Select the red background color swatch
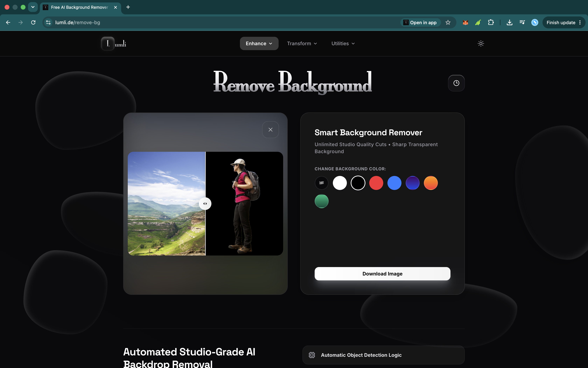Viewport: 588px width, 368px height. click(376, 183)
